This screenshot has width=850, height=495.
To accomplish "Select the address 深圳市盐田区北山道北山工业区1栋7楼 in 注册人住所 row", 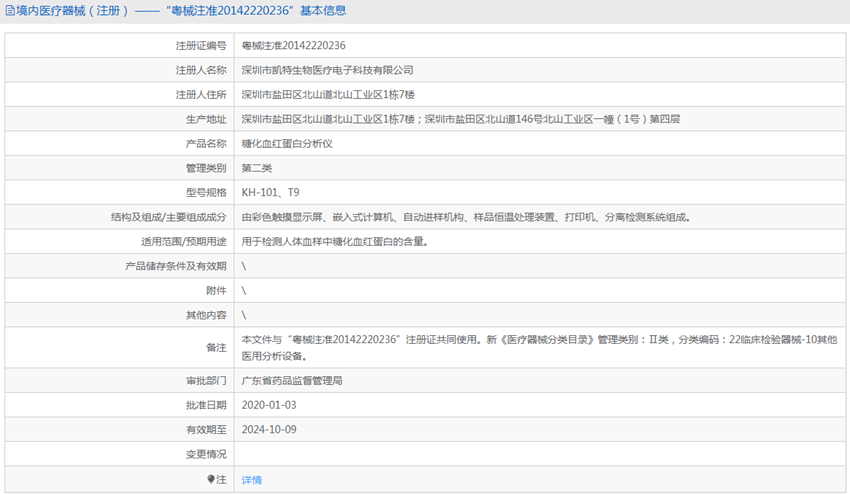I will (x=328, y=94).
